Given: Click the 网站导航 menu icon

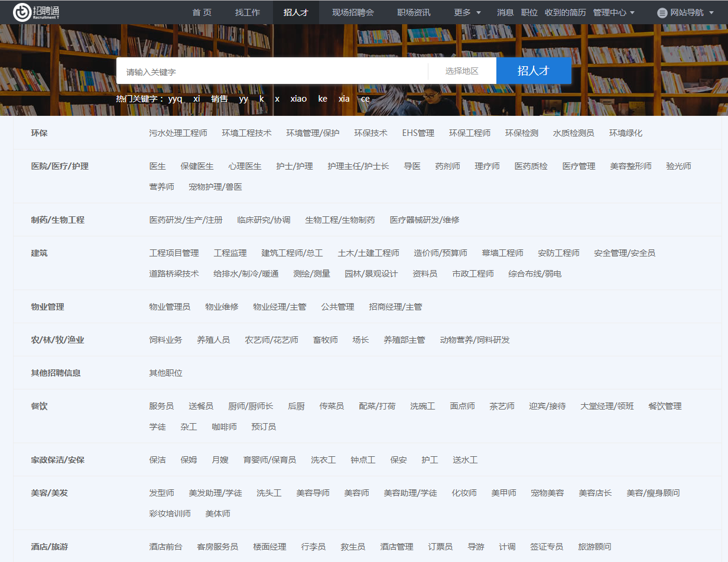Looking at the screenshot, I should [662, 12].
